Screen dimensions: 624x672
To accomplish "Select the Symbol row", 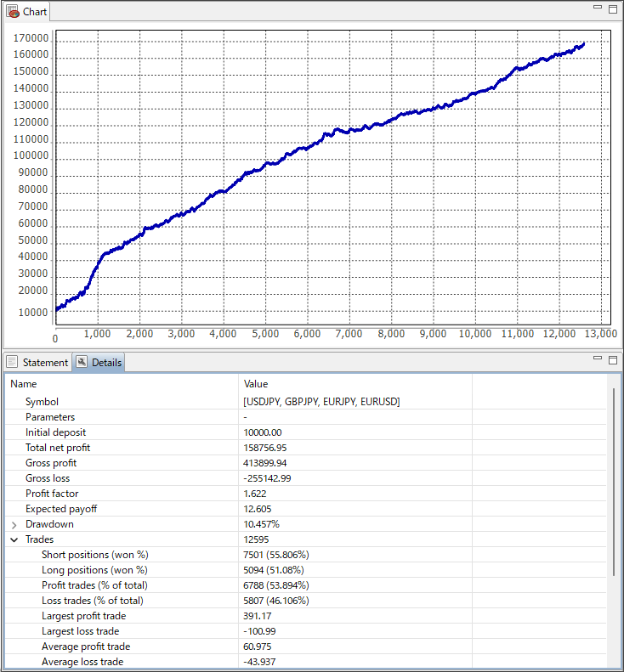I will pyautogui.click(x=305, y=402).
